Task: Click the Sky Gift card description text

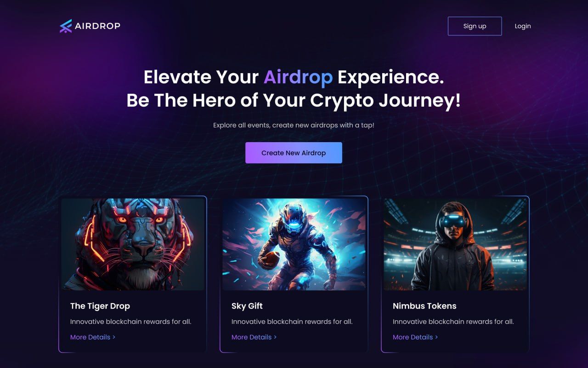Action: 292,322
